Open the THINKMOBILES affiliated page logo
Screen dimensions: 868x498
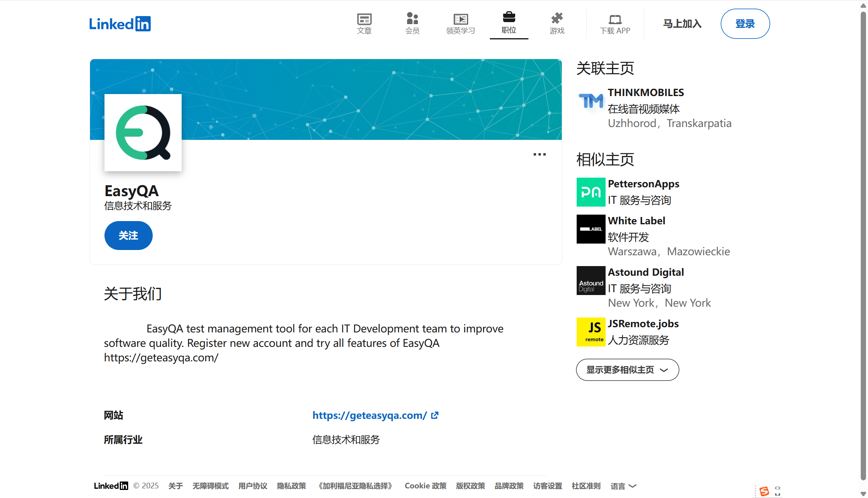[x=591, y=101]
